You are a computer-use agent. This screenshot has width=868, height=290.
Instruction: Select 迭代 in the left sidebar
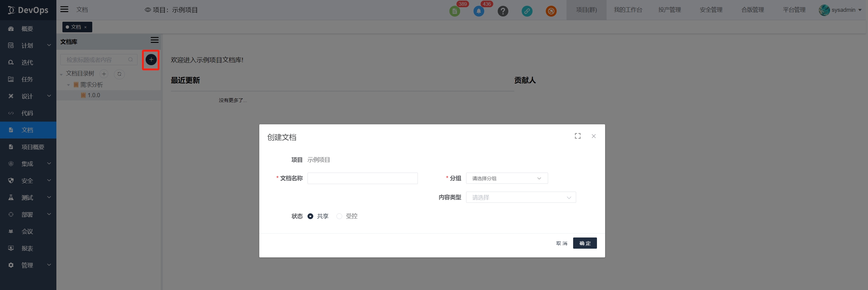[x=27, y=62]
